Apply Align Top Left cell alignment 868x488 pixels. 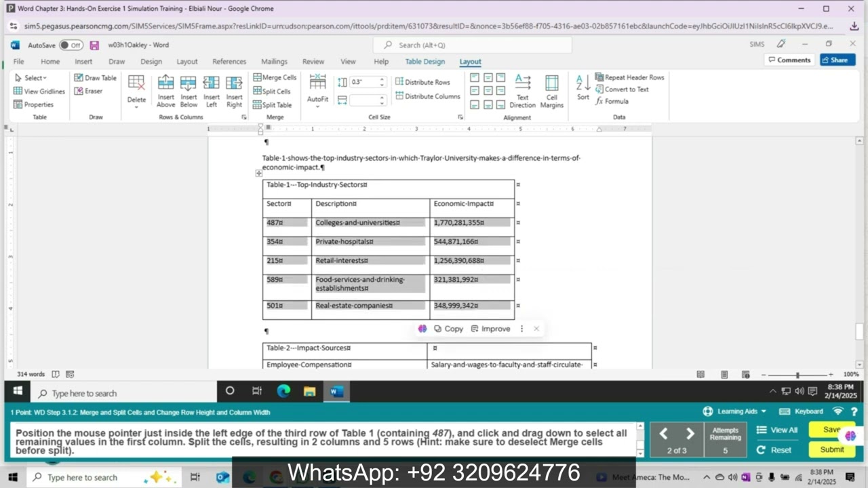tap(475, 77)
